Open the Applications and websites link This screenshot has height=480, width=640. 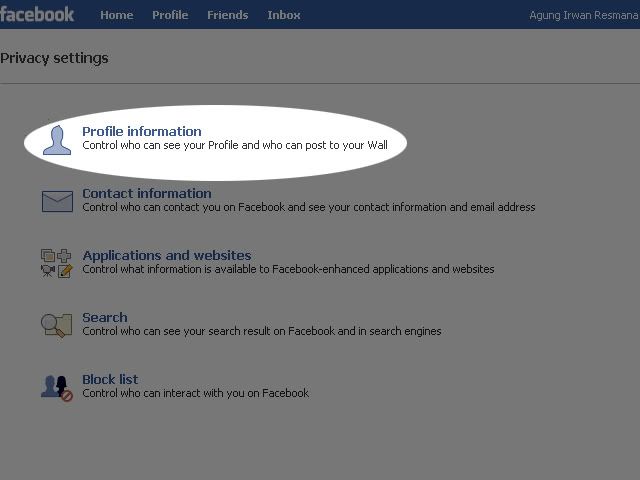click(167, 255)
